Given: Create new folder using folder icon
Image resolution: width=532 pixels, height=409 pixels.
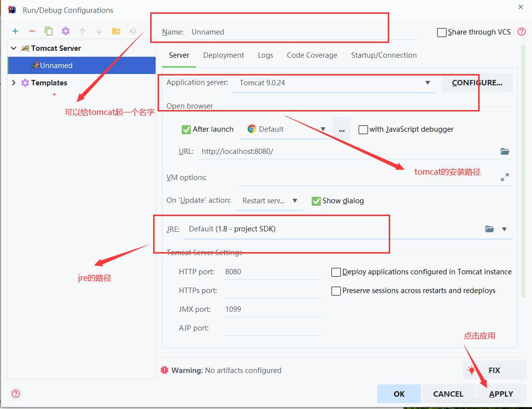Looking at the screenshot, I should tap(116, 31).
